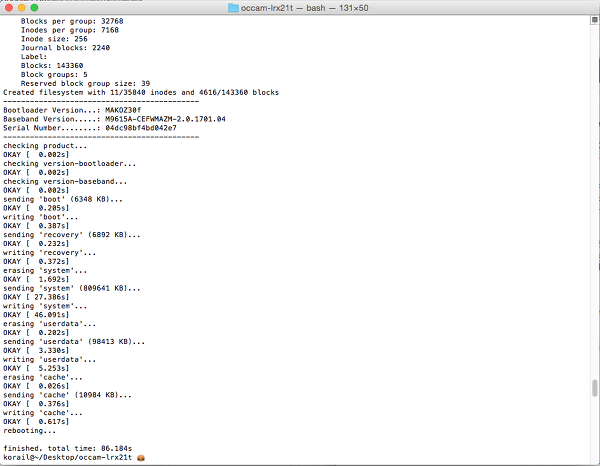The height and width of the screenshot is (466, 600).
Task: Click the 'Created filesystem with 11/35840 inodes' line
Action: tap(141, 92)
